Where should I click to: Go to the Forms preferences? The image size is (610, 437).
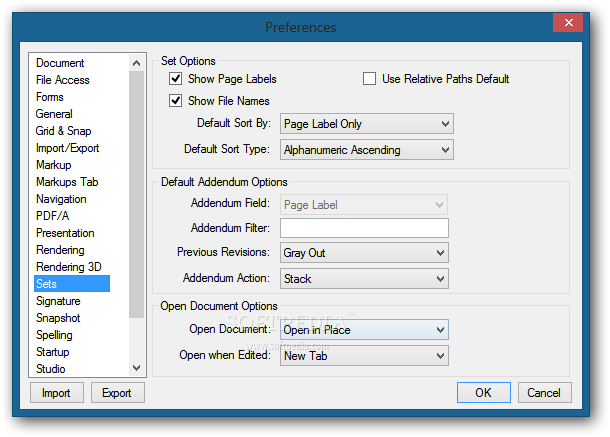tap(49, 97)
